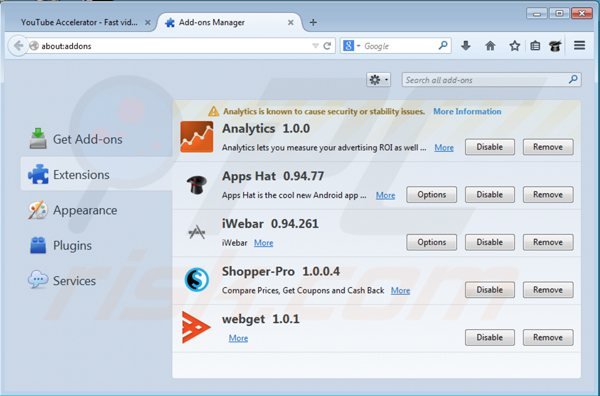Click magnifier in Search all add-ons
The image size is (600, 396).
[573, 80]
